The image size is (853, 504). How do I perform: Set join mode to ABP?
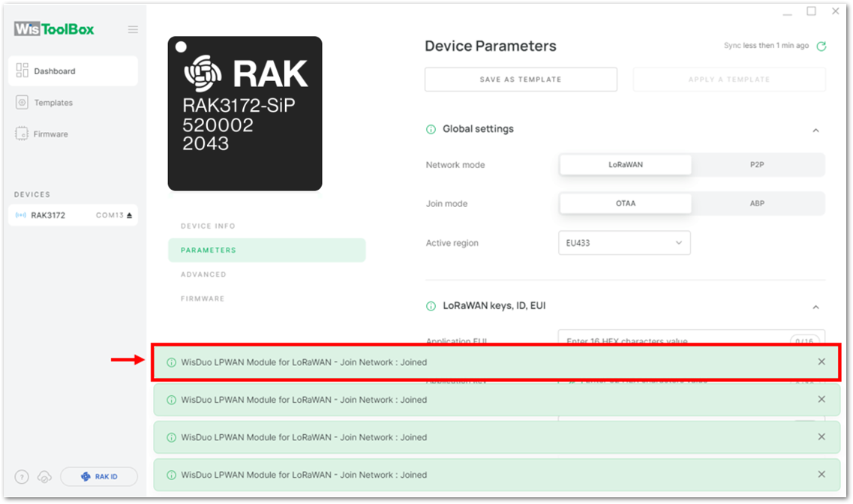point(757,203)
